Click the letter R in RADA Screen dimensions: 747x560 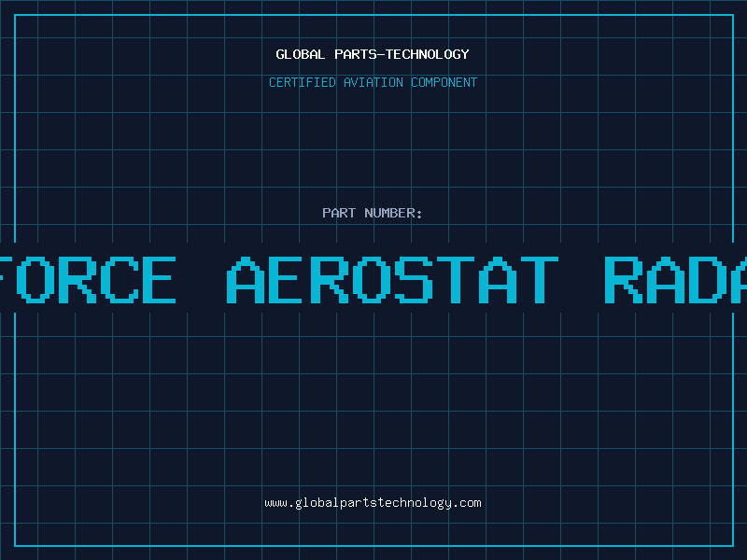pyautogui.click(x=626, y=280)
